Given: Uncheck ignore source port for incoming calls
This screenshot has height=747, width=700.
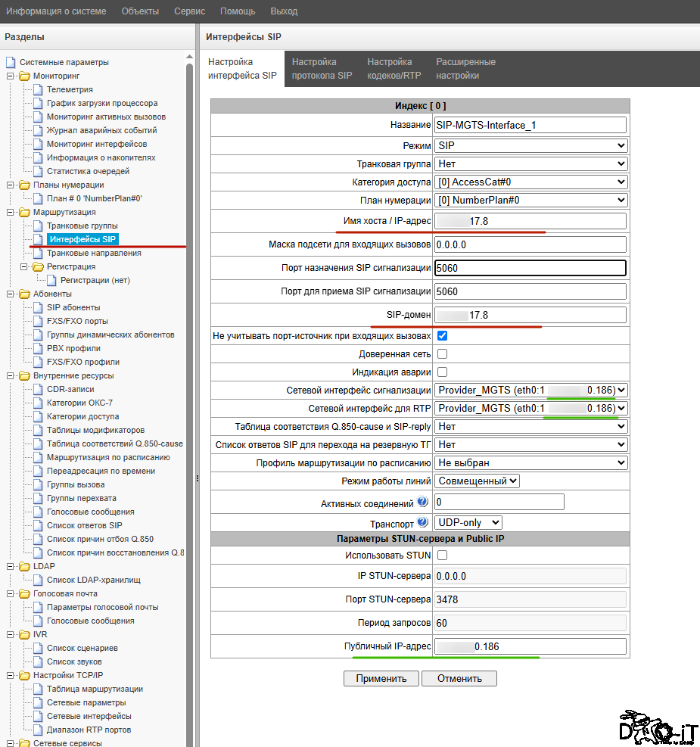Looking at the screenshot, I should 443,336.
